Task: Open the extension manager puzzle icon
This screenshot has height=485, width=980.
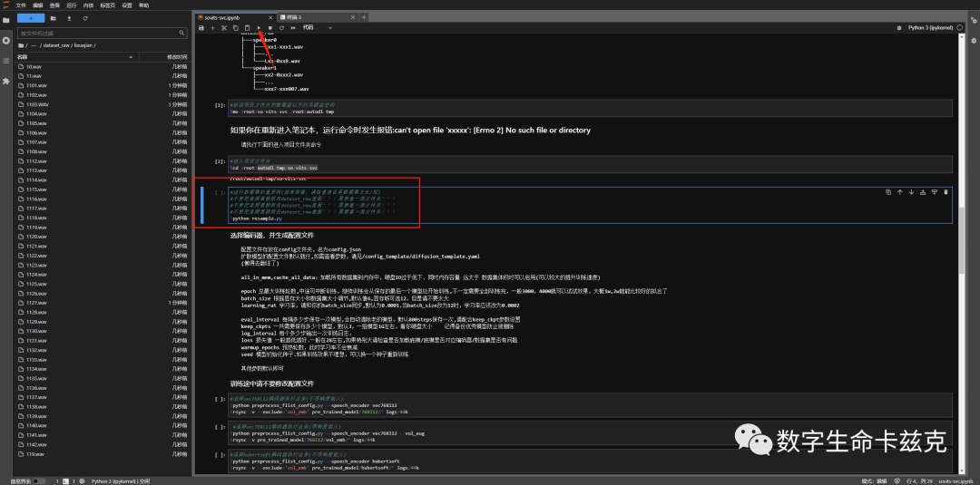Action: [x=6, y=82]
